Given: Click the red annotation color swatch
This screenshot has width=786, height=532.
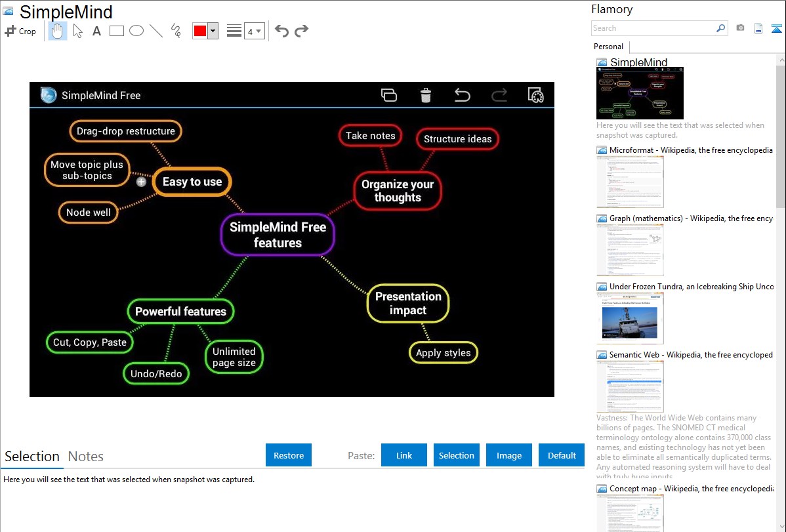Looking at the screenshot, I should (x=200, y=31).
